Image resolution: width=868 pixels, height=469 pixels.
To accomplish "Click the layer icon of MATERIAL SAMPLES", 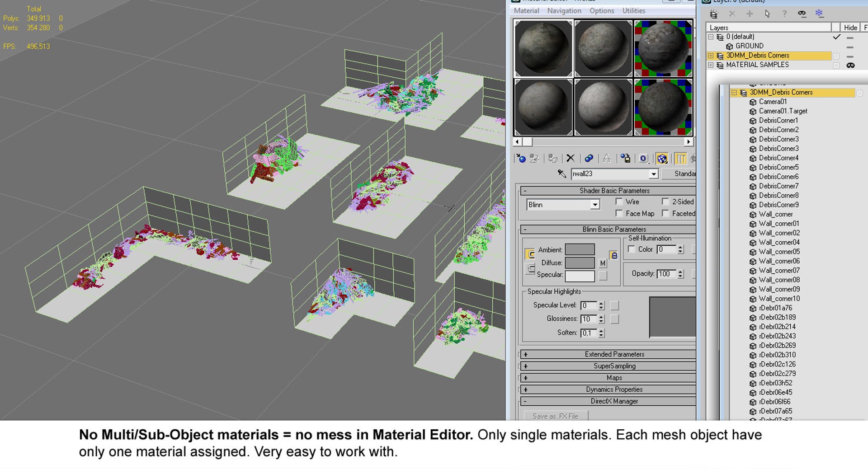I will 720,65.
